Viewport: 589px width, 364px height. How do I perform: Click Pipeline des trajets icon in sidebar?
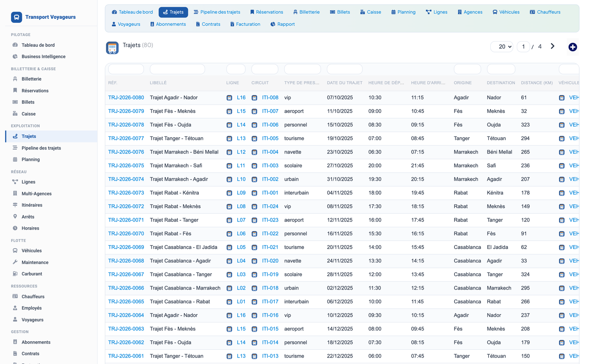(x=15, y=148)
